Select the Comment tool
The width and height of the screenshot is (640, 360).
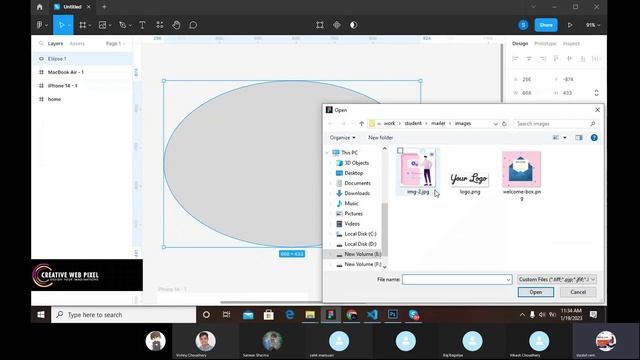[193, 25]
